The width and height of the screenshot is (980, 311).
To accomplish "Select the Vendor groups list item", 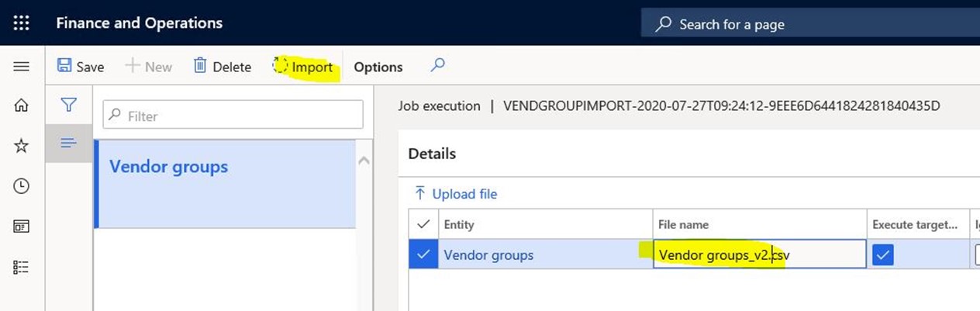I will [226, 184].
